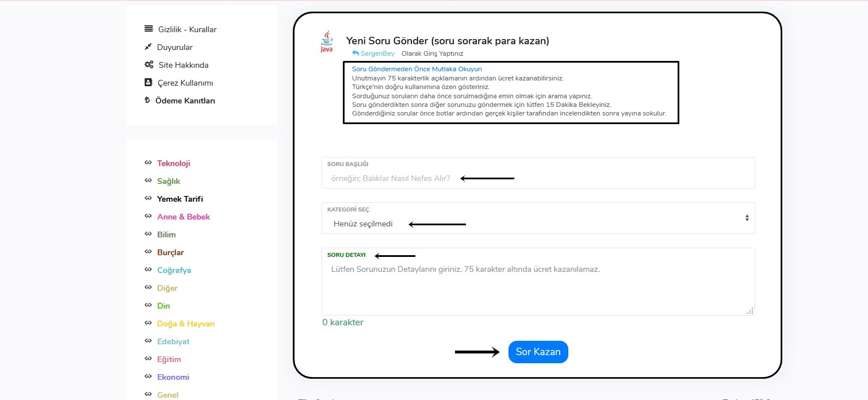This screenshot has width=868, height=400.
Task: Open the Kategori Seç dropdown
Action: 538,224
